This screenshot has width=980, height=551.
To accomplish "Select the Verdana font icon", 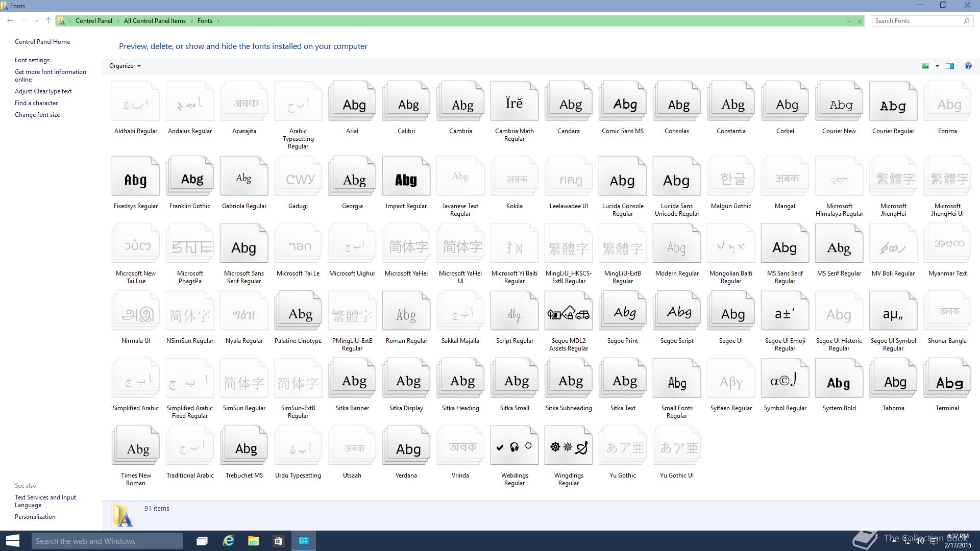I will click(x=406, y=445).
